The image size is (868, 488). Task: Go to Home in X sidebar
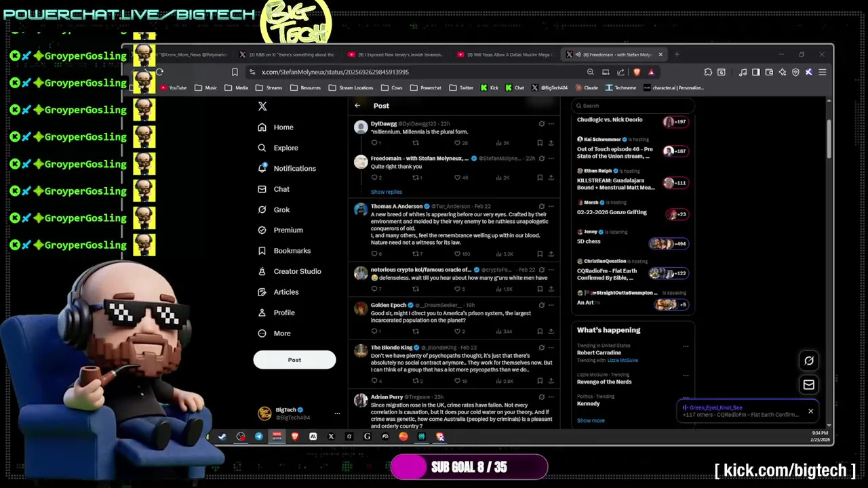click(x=276, y=127)
